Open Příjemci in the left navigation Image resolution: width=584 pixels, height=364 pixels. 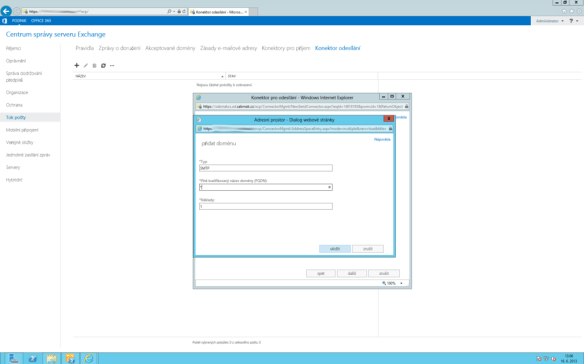(x=13, y=48)
